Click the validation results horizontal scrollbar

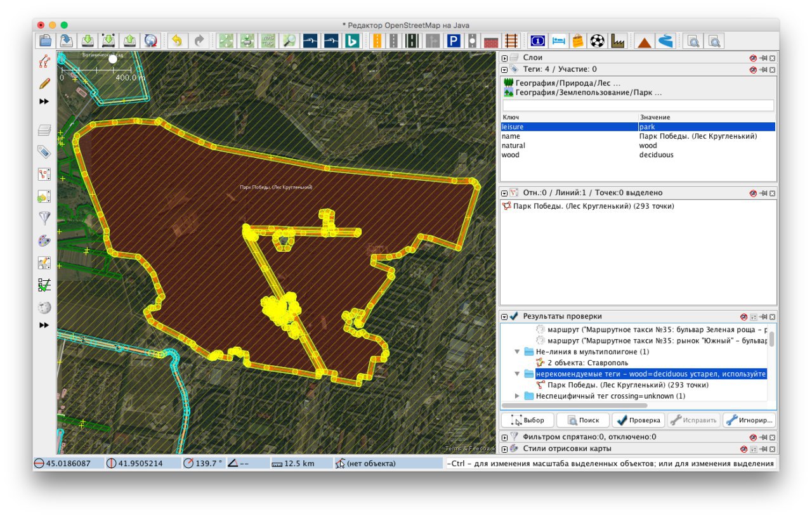[x=574, y=405]
